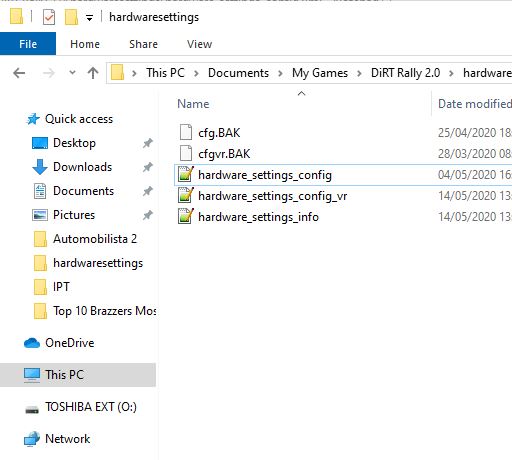Expand the chevron after This PC
The width and height of the screenshot is (512, 460).
pos(196,73)
